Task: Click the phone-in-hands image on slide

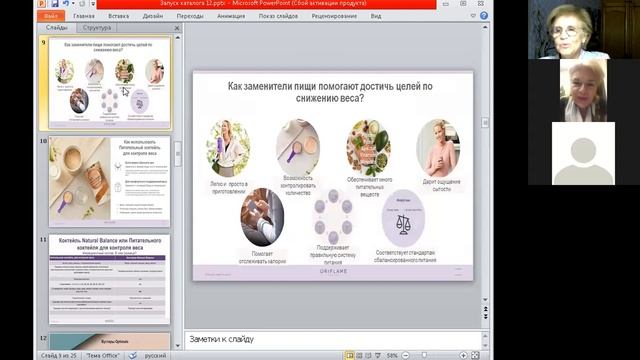Action: (x=262, y=217)
